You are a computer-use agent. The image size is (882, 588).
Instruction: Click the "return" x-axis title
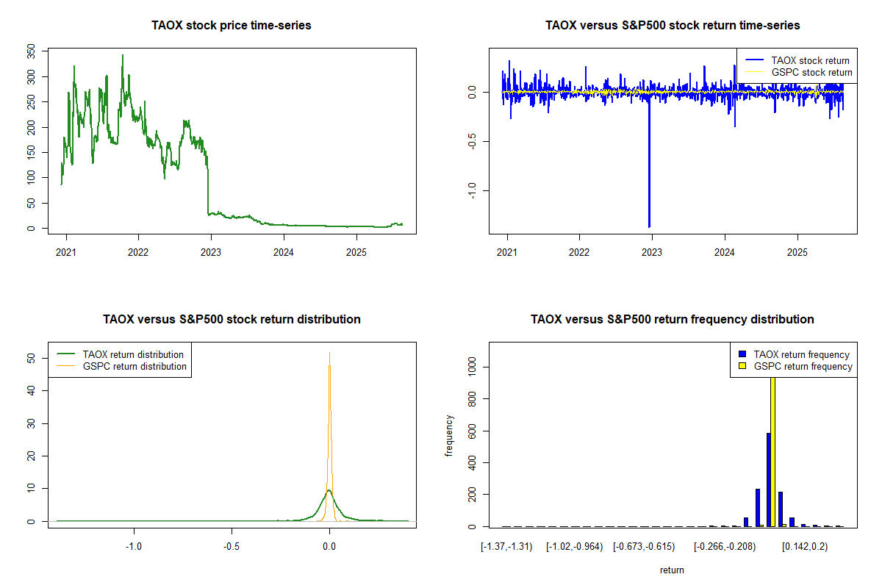[x=672, y=570]
